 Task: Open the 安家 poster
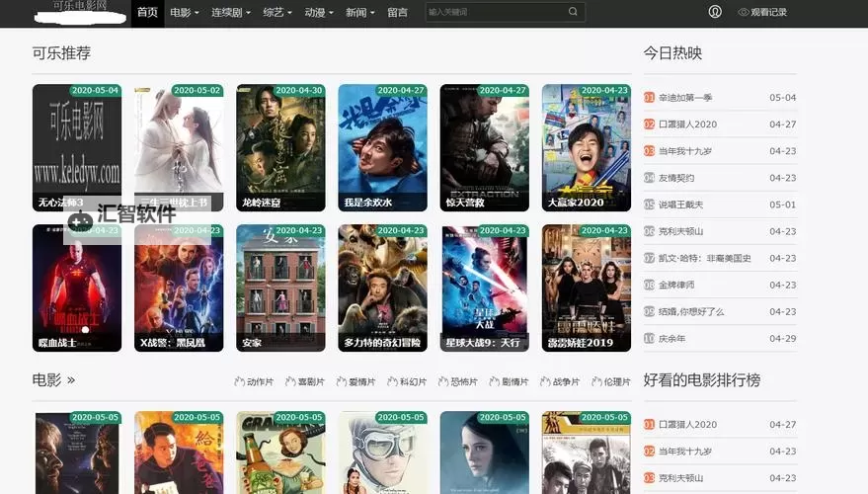(280, 288)
